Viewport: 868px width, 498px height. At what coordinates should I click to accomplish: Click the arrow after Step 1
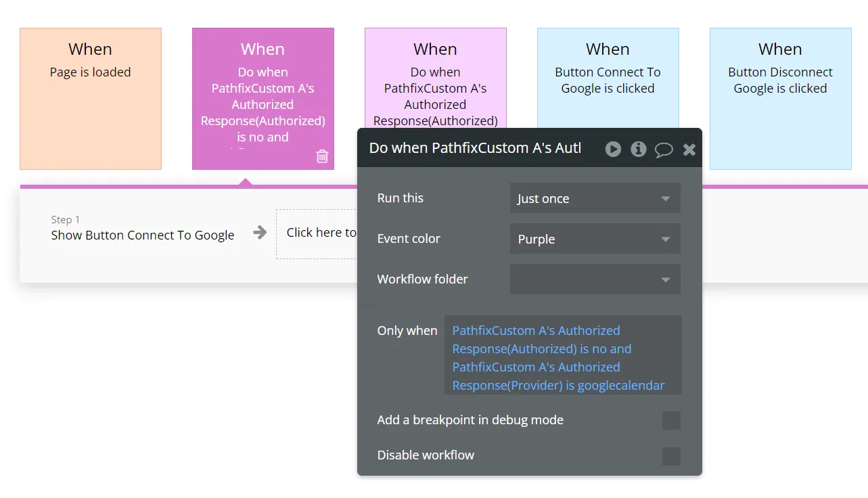(x=260, y=233)
